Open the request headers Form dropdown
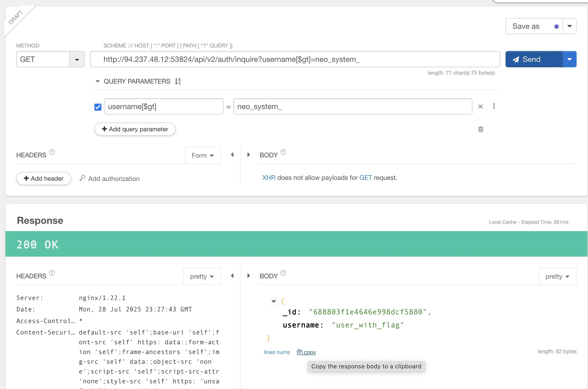Image resolution: width=588 pixels, height=389 pixels. 203,155
